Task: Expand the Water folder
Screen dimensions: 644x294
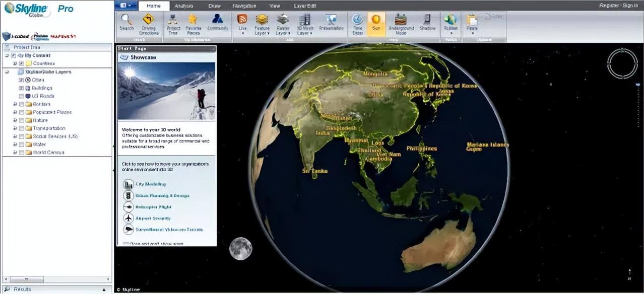Action: (15, 144)
